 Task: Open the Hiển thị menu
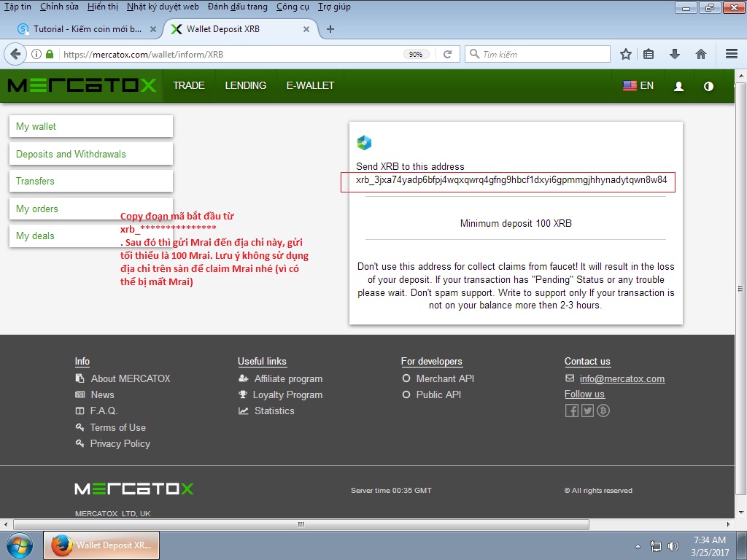pos(103,7)
